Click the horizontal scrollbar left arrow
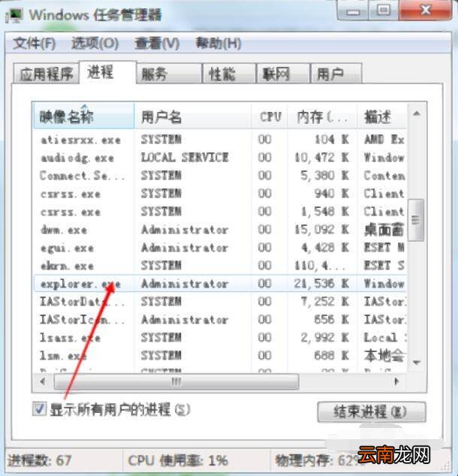The image size is (458, 476). (43, 381)
